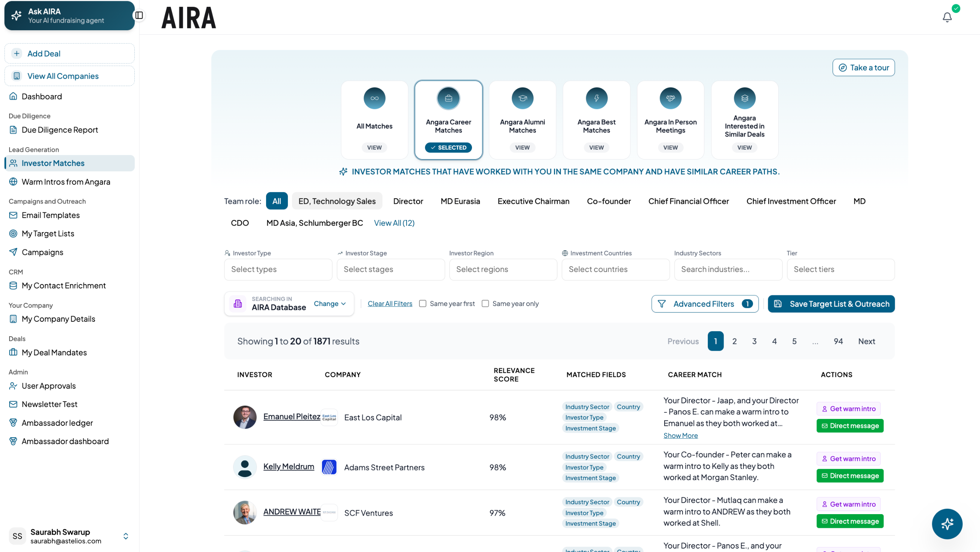Image resolution: width=980 pixels, height=552 pixels.
Task: Open the Change database dropdown
Action: pos(330,303)
